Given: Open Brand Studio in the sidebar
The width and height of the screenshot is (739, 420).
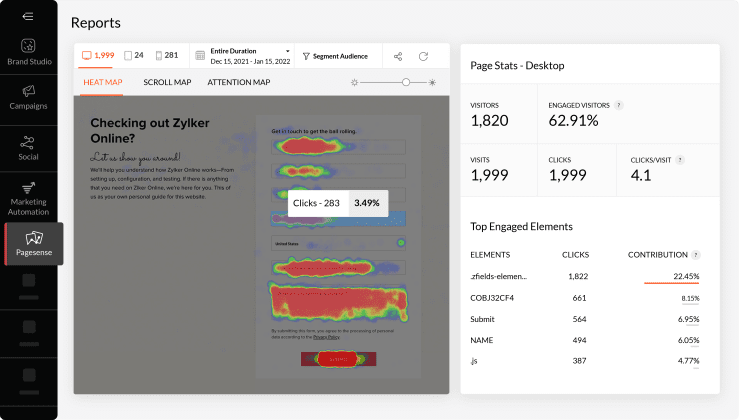Looking at the screenshot, I should pyautogui.click(x=29, y=52).
